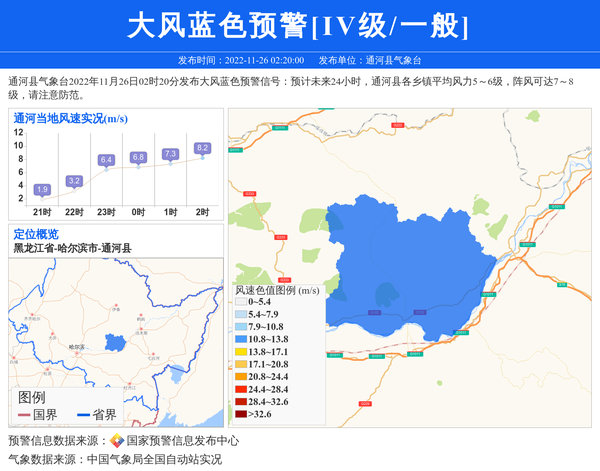Click the small blue county on overview map
This screenshot has width=600, height=471.
coord(115,340)
